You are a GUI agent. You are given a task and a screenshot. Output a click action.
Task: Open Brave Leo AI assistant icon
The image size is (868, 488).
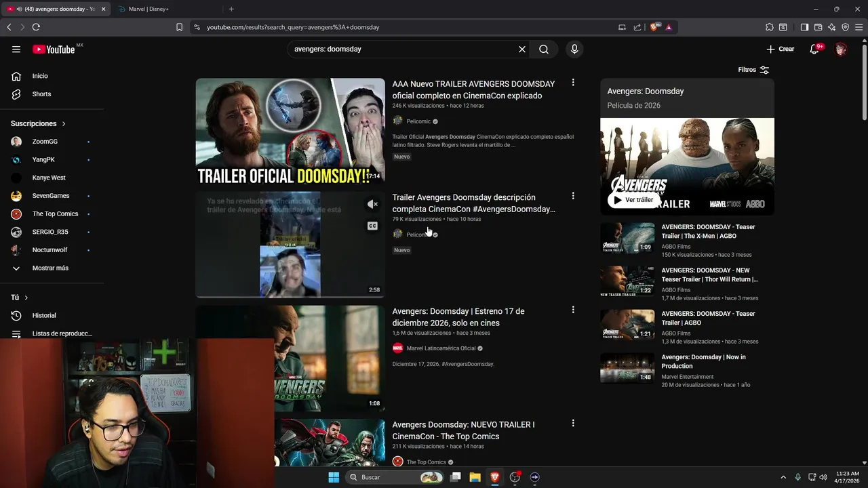[831, 27]
